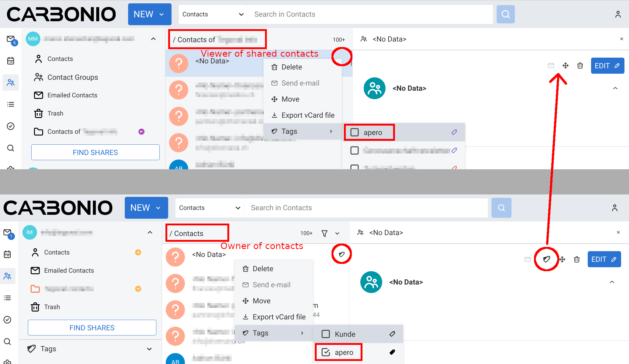Click EDIT button in bottom window
The height and width of the screenshot is (364, 629).
604,259
